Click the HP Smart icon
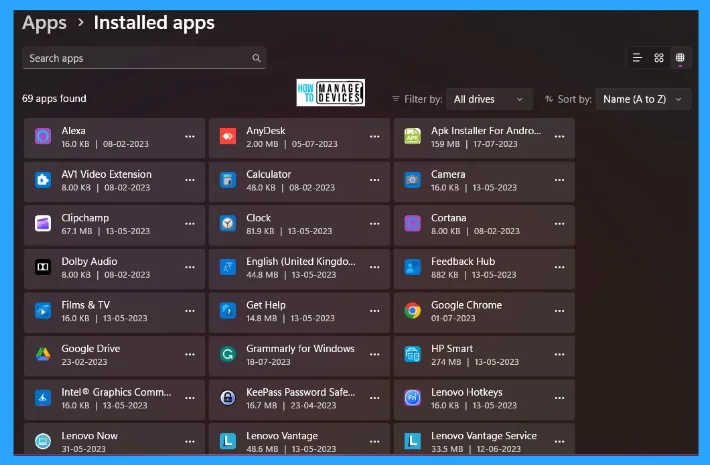Viewport: 710px width, 465px height. (x=413, y=354)
